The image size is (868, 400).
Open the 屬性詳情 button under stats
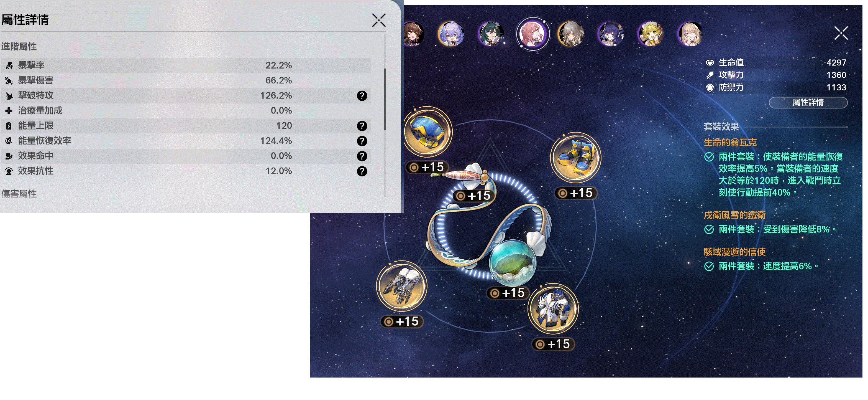(x=808, y=103)
